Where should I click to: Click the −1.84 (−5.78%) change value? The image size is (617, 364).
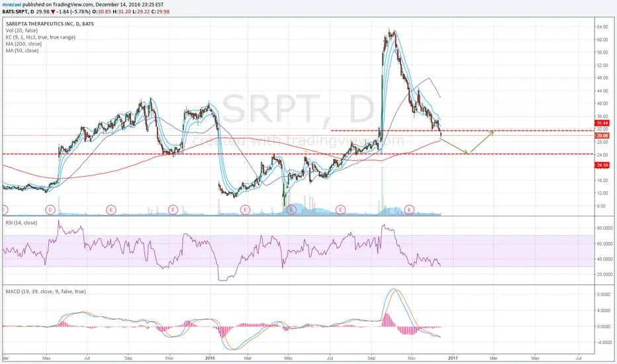coord(74,12)
